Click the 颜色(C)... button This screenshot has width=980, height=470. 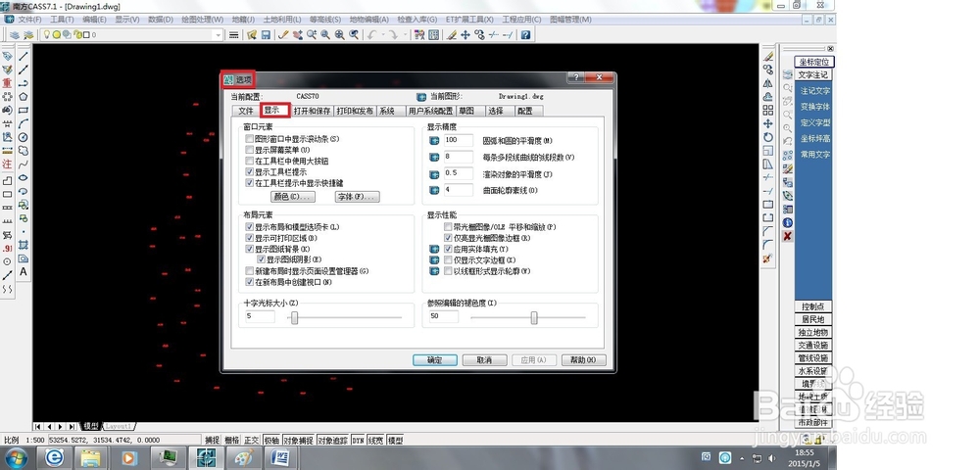click(292, 197)
